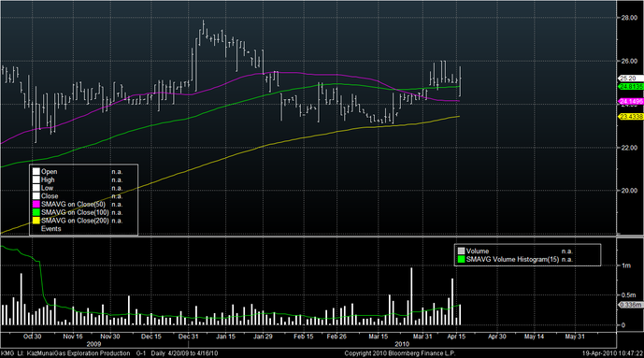Click the Oct 30 date on time axis

pyautogui.click(x=32, y=337)
